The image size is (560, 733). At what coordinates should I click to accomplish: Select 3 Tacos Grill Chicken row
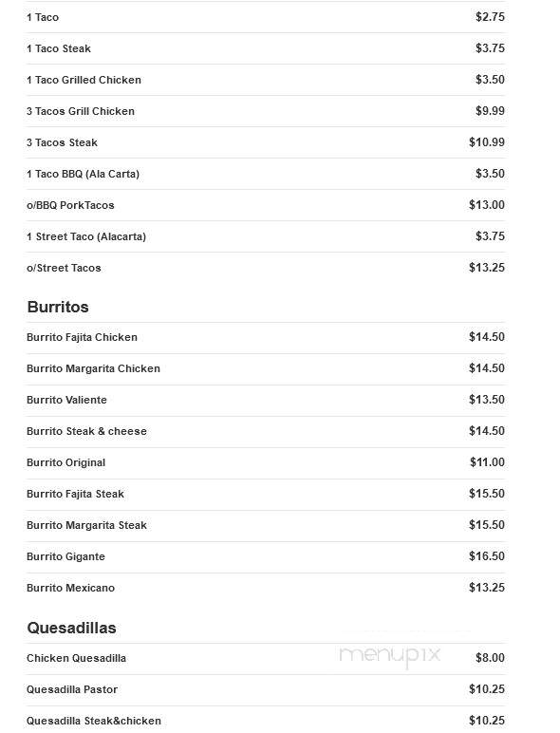tap(266, 111)
